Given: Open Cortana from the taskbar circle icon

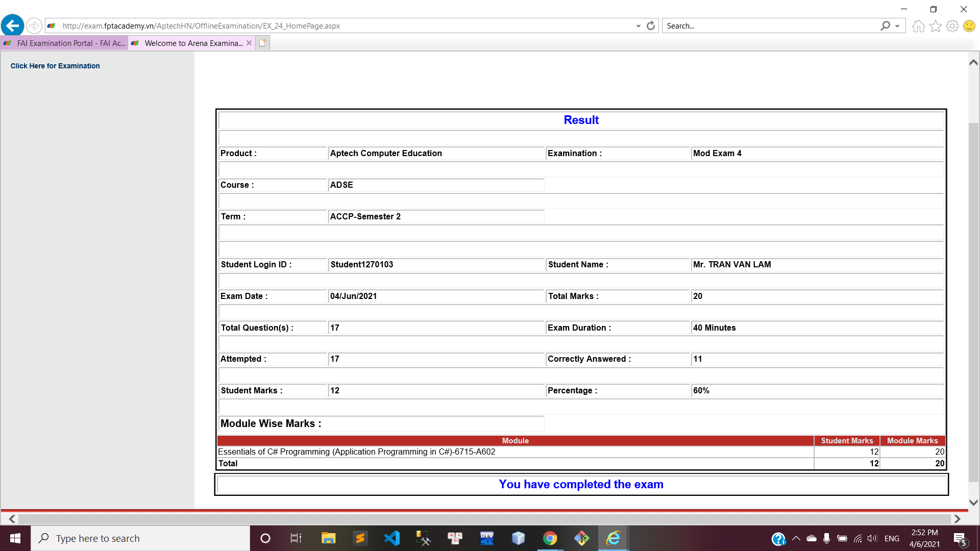Looking at the screenshot, I should [x=265, y=538].
